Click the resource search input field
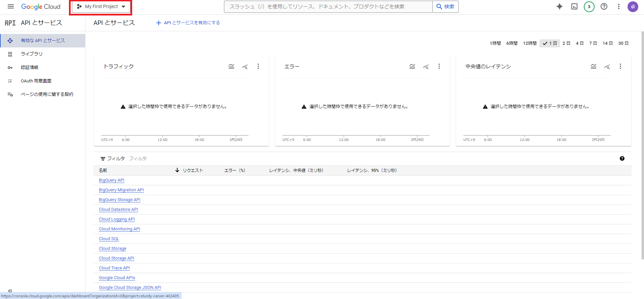This screenshot has width=644, height=299. click(328, 7)
